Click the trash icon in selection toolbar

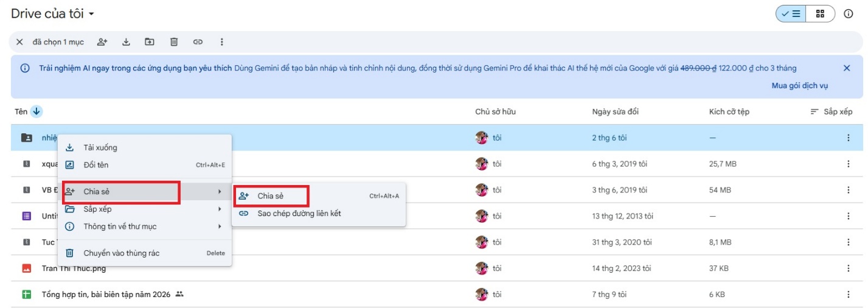tap(174, 42)
